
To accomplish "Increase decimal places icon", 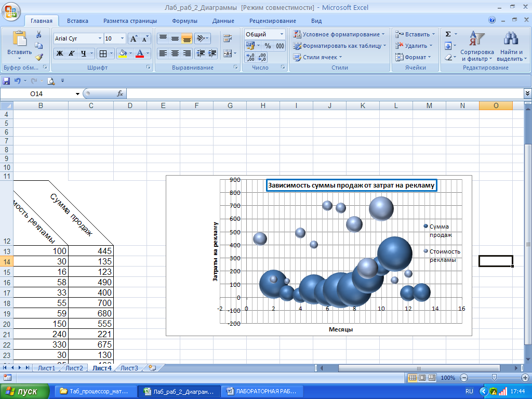I will [x=250, y=57].
